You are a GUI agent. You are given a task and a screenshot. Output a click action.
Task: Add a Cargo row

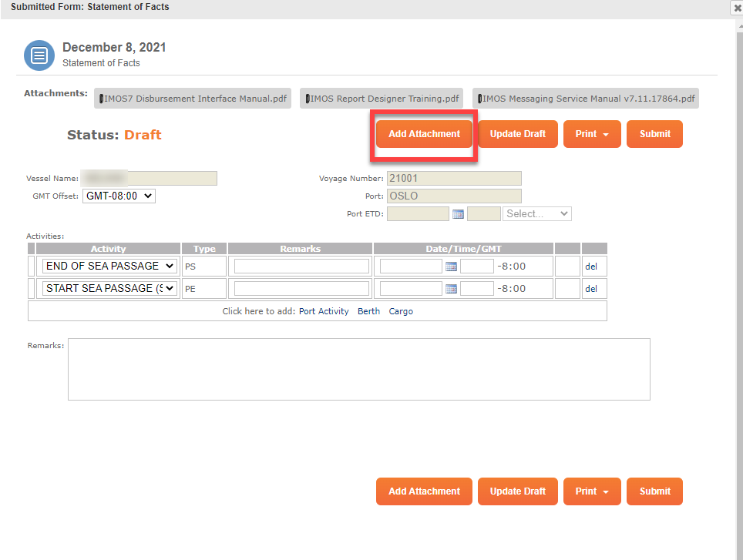click(401, 310)
